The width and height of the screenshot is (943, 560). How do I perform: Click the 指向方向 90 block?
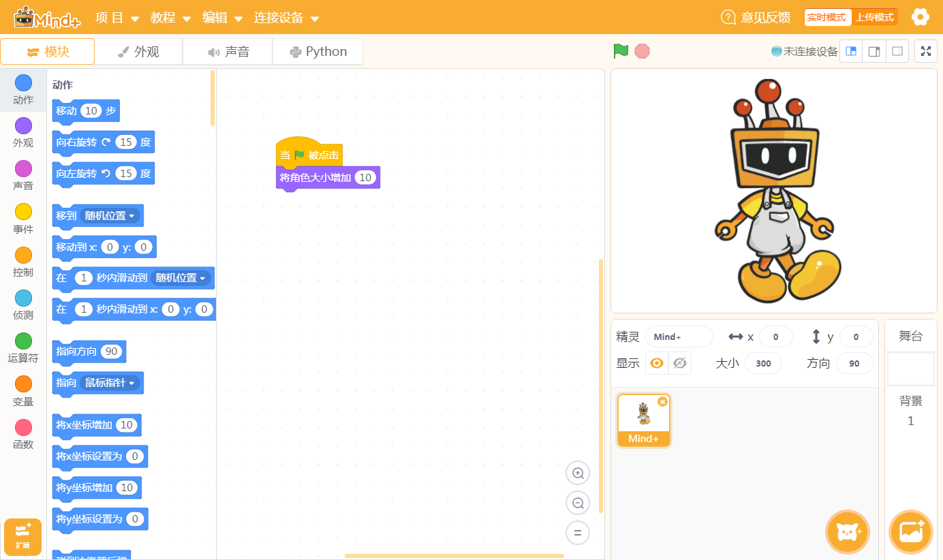coord(89,352)
